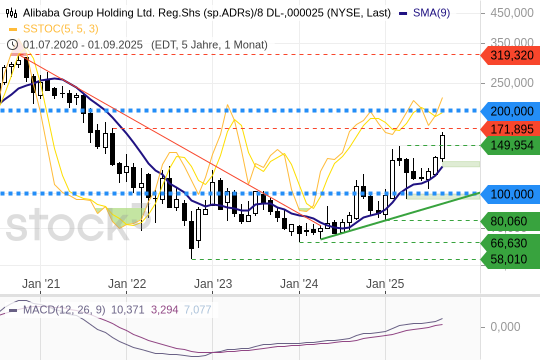Select the green 149,954 price label

510,145
